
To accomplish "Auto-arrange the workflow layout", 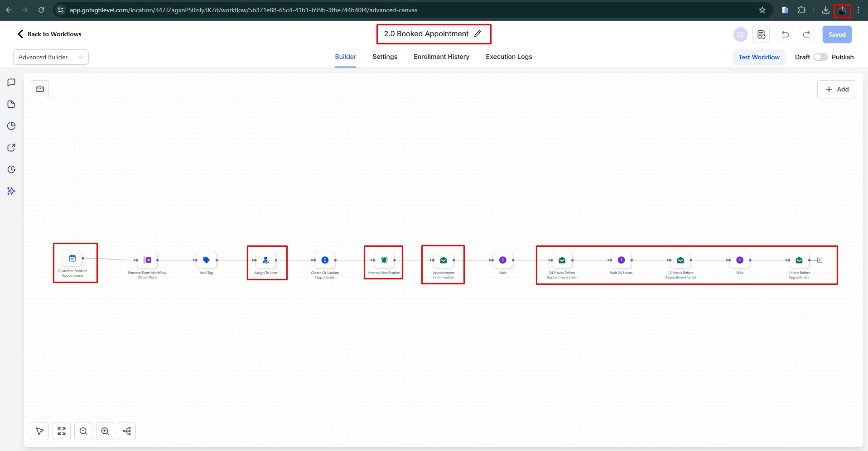I will click(x=127, y=431).
